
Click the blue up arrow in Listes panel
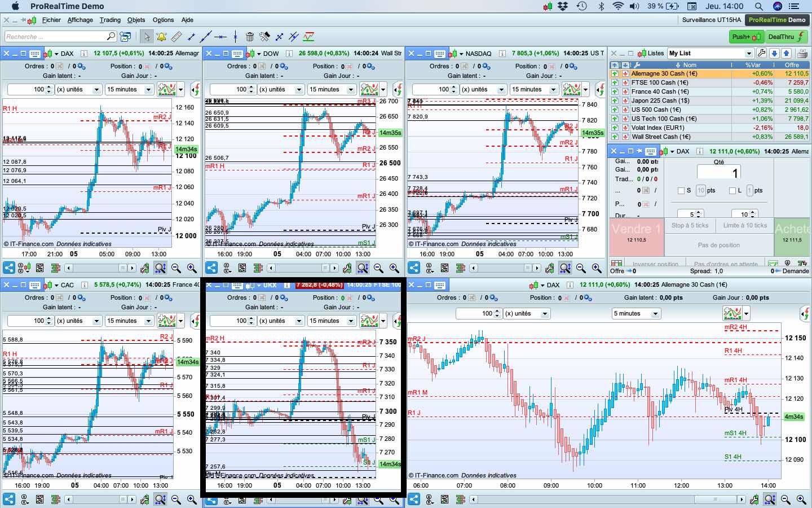tap(787, 53)
